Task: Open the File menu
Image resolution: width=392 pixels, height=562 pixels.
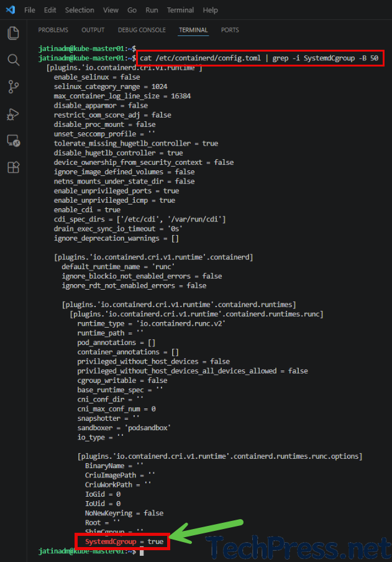Action: [30, 10]
